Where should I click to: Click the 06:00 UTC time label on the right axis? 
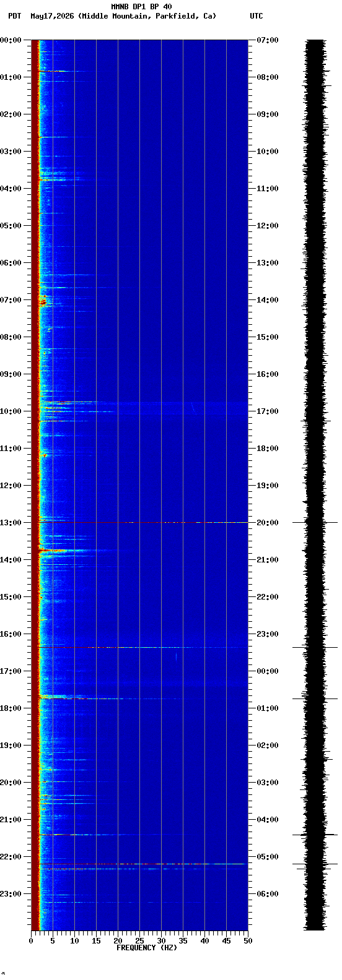pyautogui.click(x=268, y=894)
